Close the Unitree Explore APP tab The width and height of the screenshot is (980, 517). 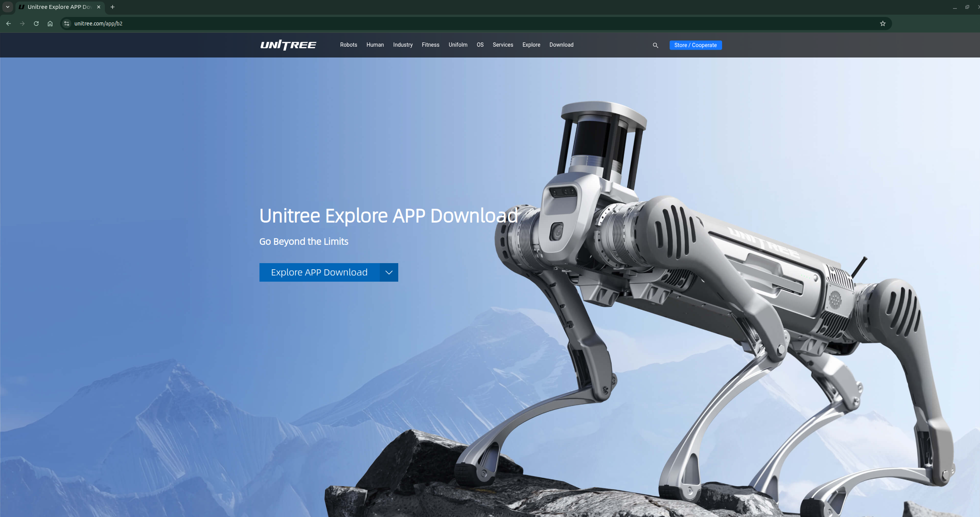[99, 7]
